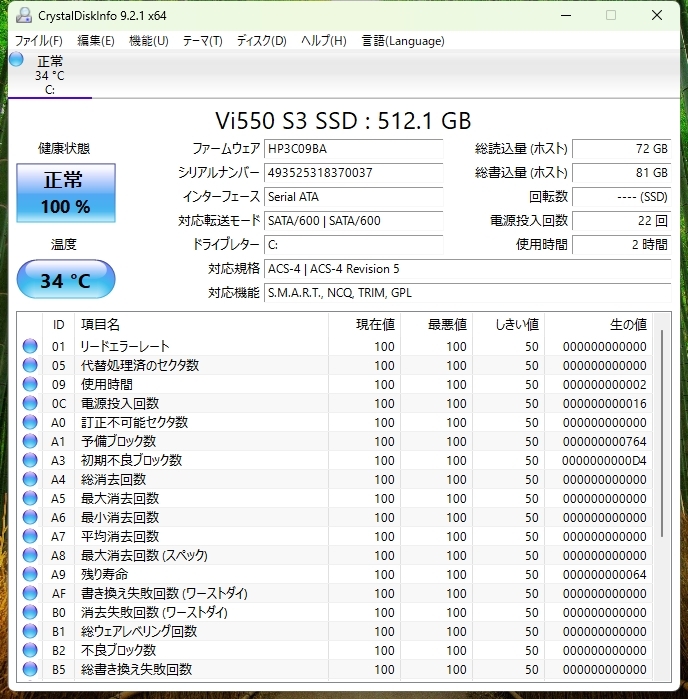Click status orb for 01 リードエラーレート row
This screenshot has width=688, height=699.
30,346
